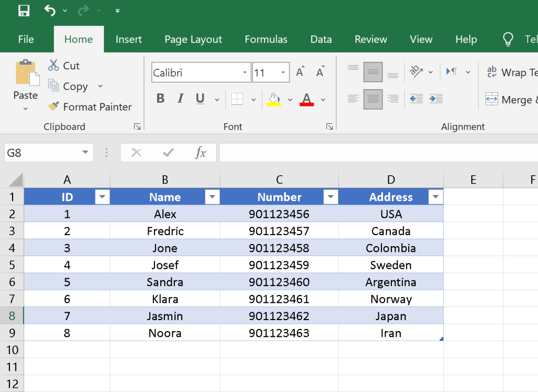Click the Align Left icon
Screen dimensions: 538x392
coord(353,99)
